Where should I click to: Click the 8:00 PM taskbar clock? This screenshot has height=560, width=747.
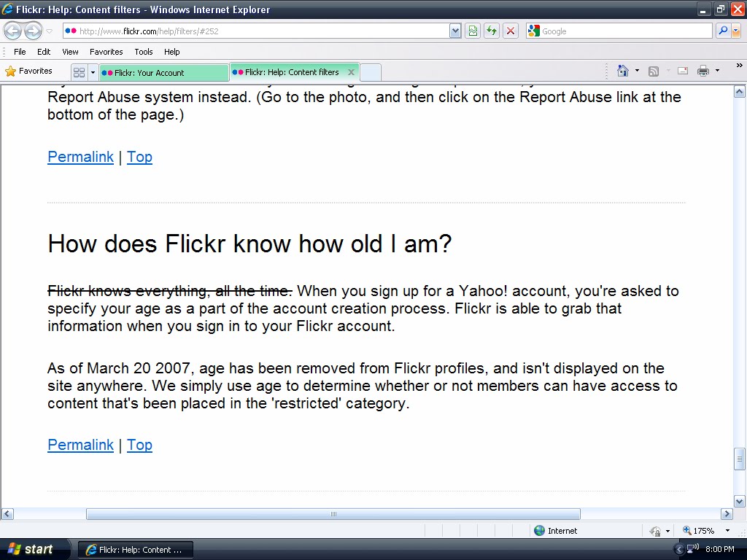(720, 550)
